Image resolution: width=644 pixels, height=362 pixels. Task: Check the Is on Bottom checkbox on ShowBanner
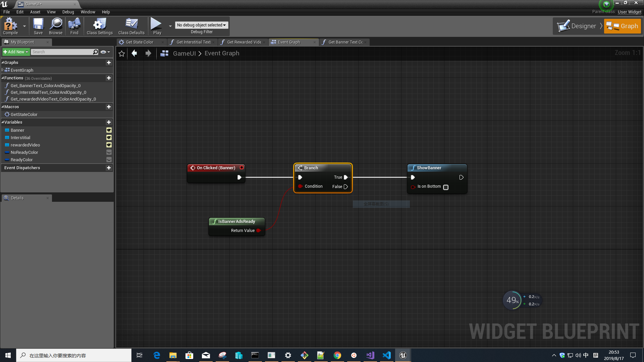tap(445, 187)
